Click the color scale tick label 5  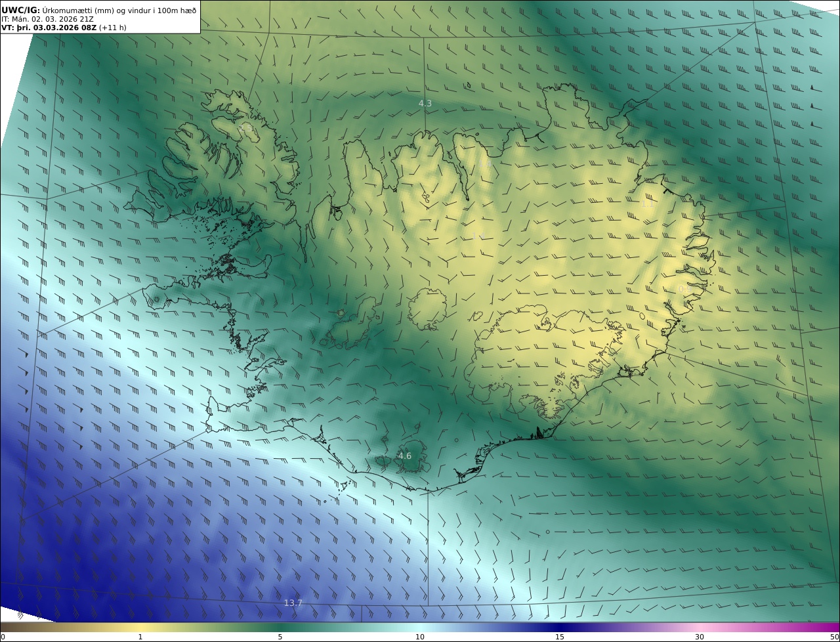[x=280, y=637]
